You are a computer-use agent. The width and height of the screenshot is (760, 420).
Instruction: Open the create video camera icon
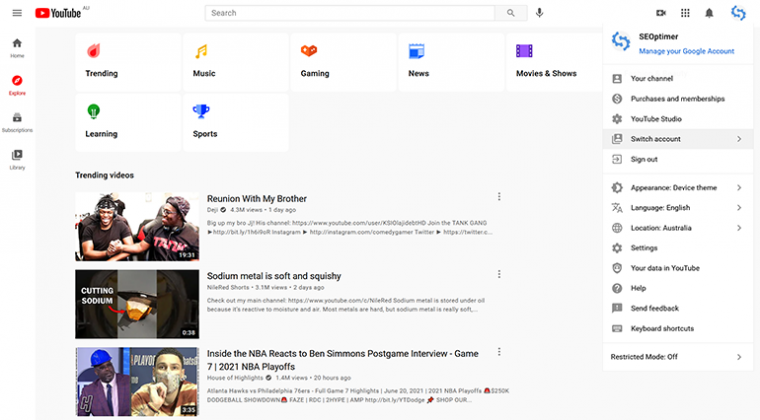tap(661, 13)
